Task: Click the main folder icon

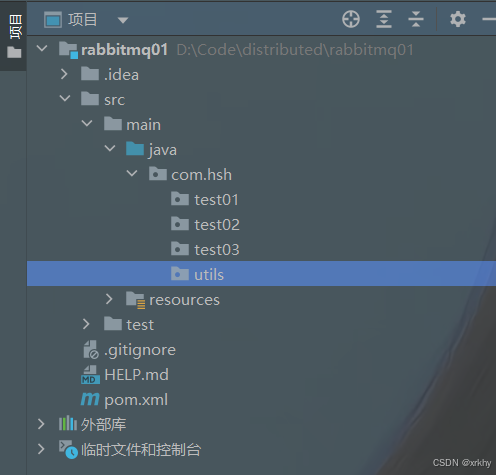Action: (113, 124)
